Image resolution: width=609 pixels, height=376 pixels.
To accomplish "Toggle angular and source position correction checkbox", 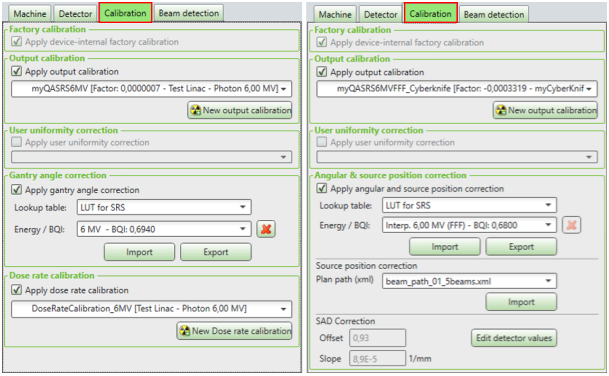I will click(x=322, y=188).
